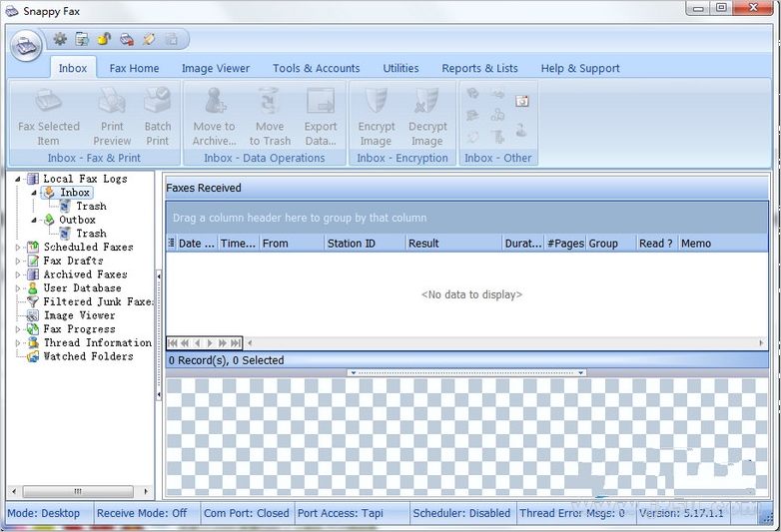Go to next record in grid navigator
The width and height of the screenshot is (781, 532).
pyautogui.click(x=210, y=343)
